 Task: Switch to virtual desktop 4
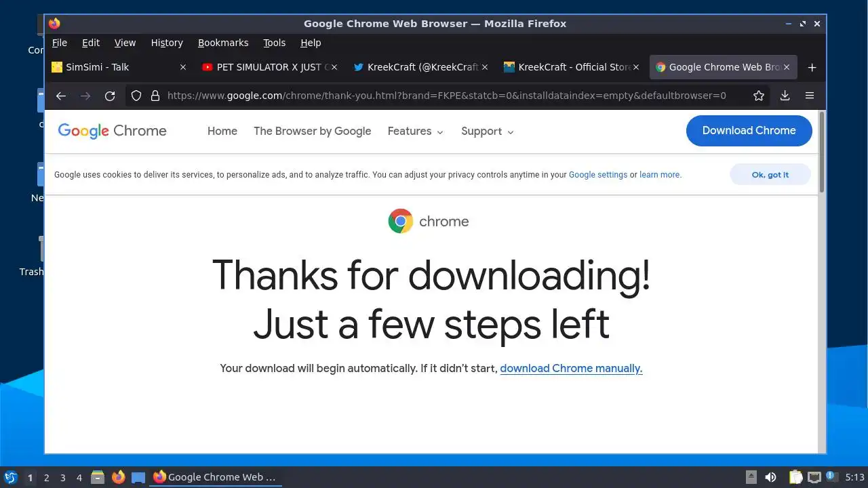click(x=79, y=478)
